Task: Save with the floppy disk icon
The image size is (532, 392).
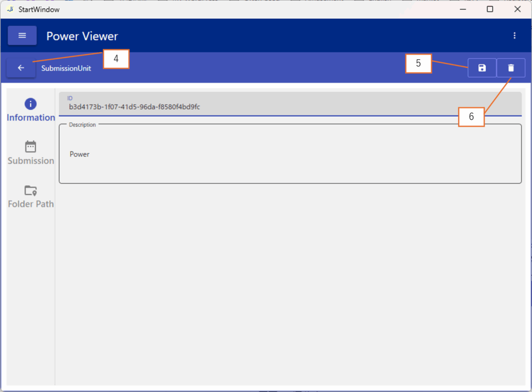Action: [482, 68]
